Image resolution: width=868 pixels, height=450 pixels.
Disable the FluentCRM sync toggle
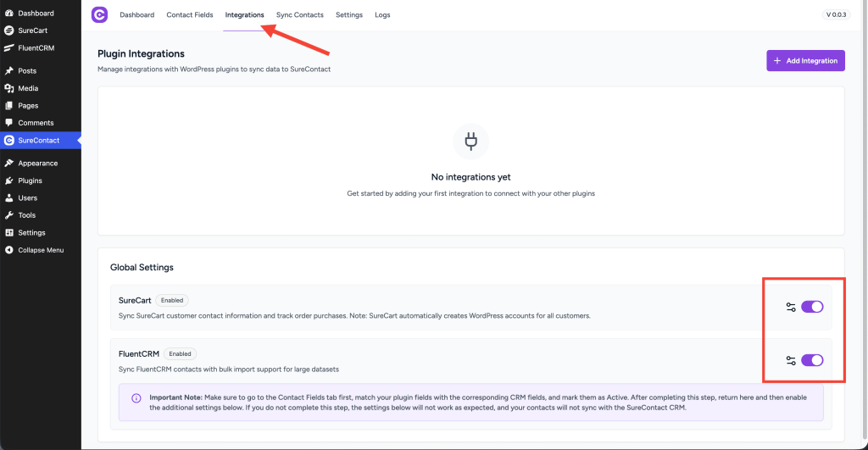[x=812, y=360]
